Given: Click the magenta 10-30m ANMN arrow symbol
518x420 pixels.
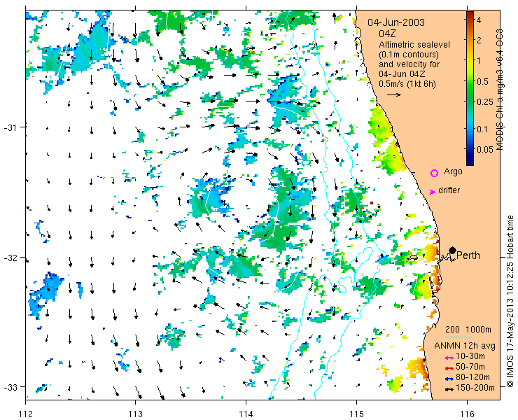Looking at the screenshot, I should point(449,358).
